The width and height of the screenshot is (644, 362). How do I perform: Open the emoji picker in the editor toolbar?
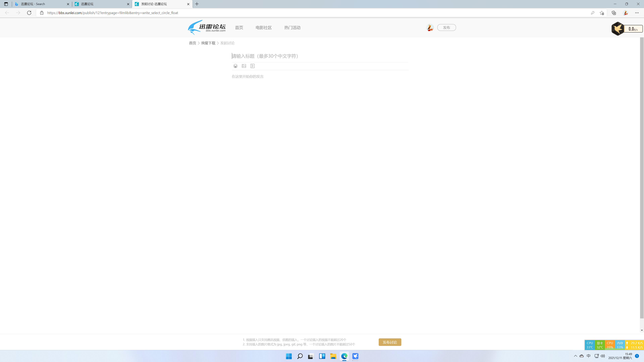click(235, 66)
